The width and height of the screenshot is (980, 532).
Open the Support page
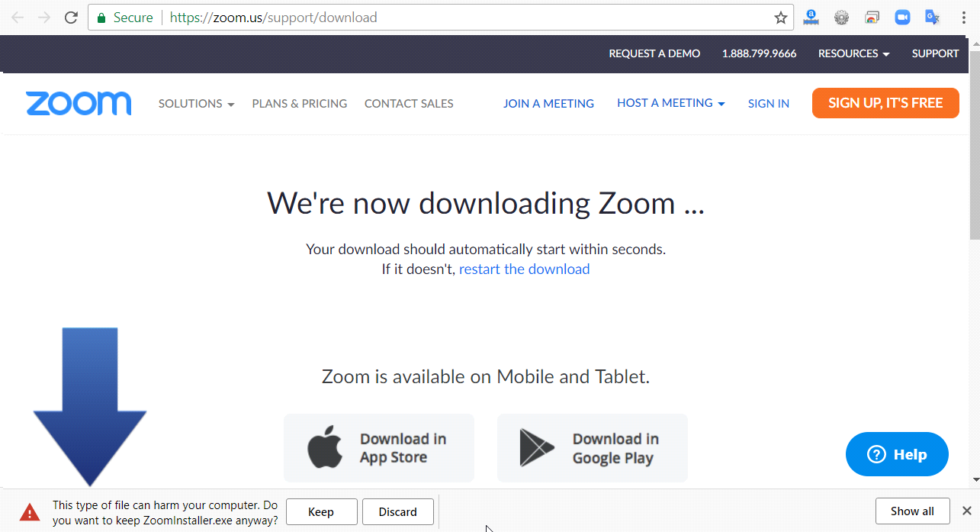point(935,53)
